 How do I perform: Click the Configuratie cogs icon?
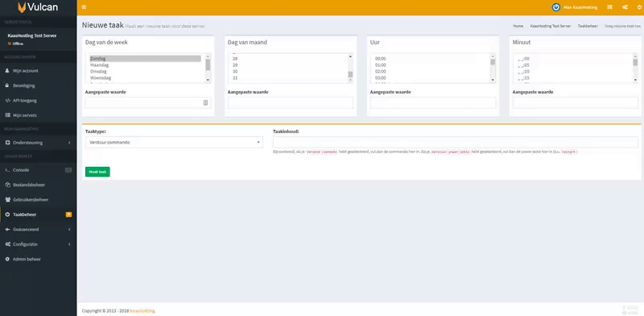[x=8, y=244]
